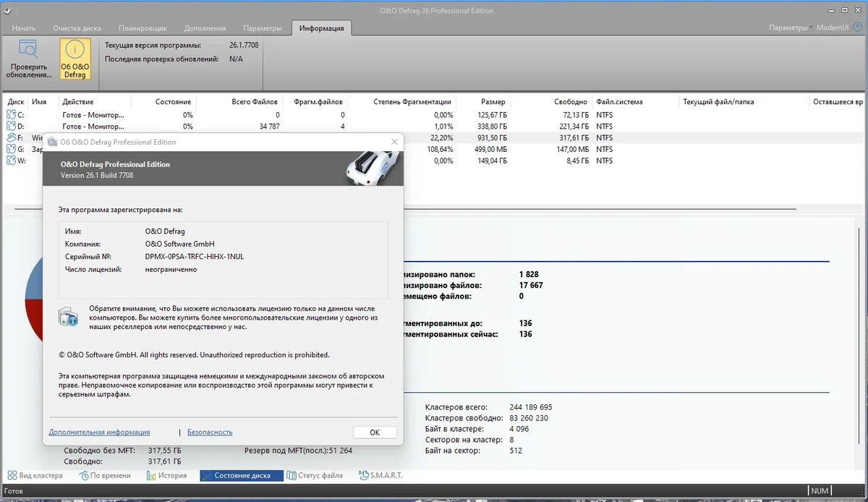Viewport: 868px width, 502px height.
Task: Click the 83 260 230 free clusters value
Action: coord(527,418)
